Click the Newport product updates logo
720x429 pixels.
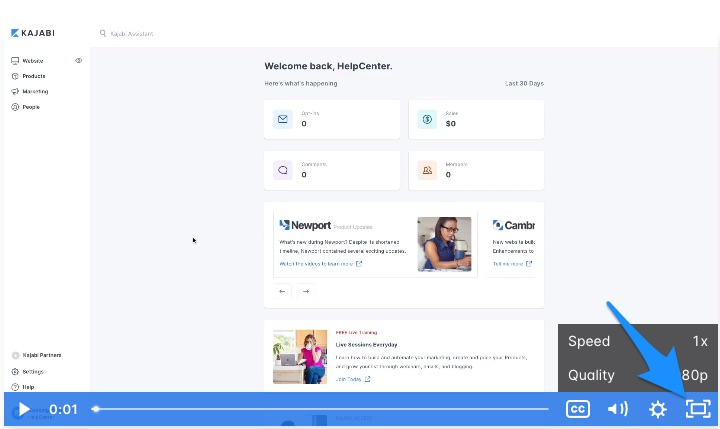click(x=305, y=226)
